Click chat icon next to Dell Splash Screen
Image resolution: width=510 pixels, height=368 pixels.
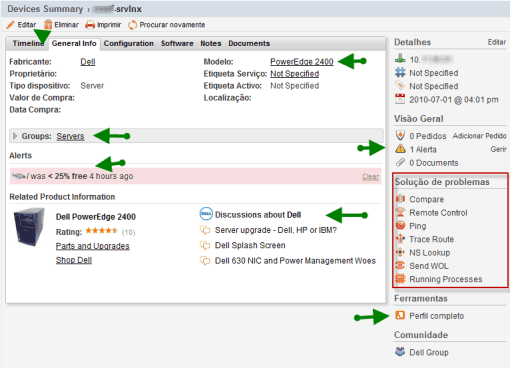[x=205, y=245]
